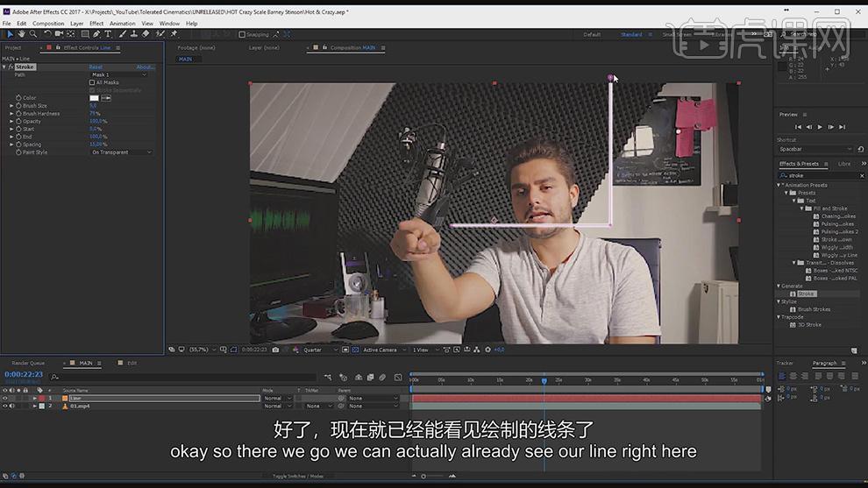Open the Composition menu

click(x=48, y=24)
